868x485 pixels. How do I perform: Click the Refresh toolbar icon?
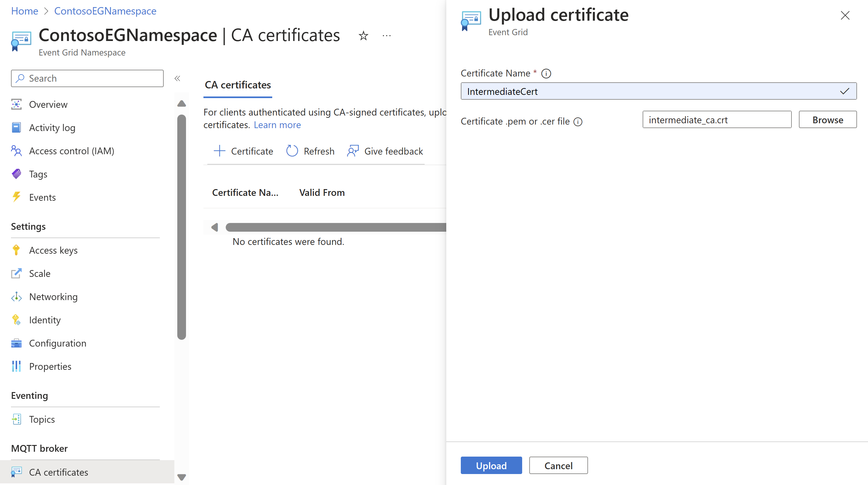[x=292, y=151]
